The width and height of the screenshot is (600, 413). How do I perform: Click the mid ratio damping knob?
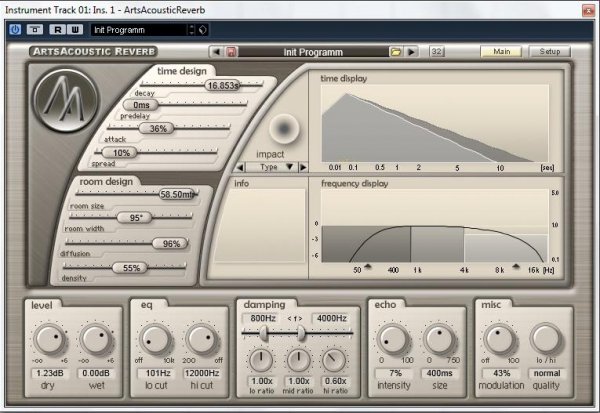[298, 361]
